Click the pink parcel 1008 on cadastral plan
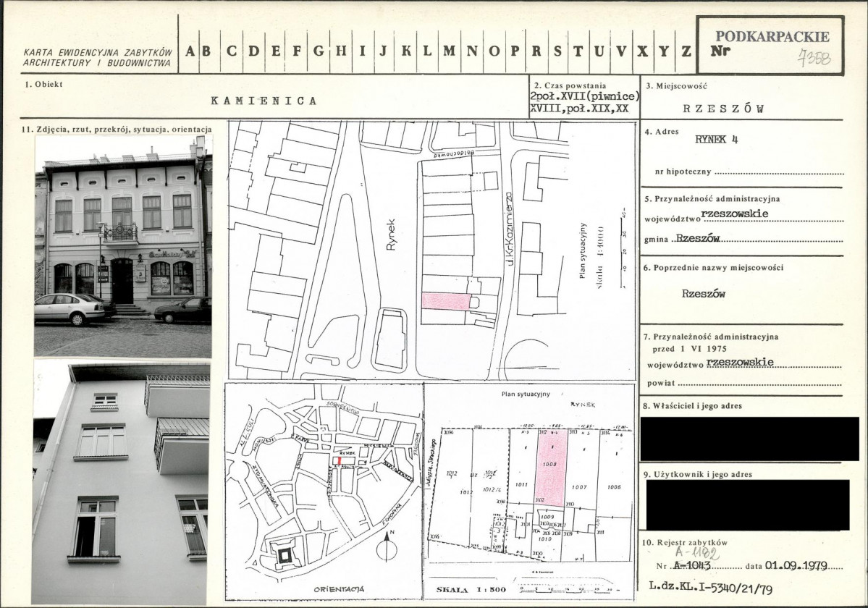 (x=552, y=468)
